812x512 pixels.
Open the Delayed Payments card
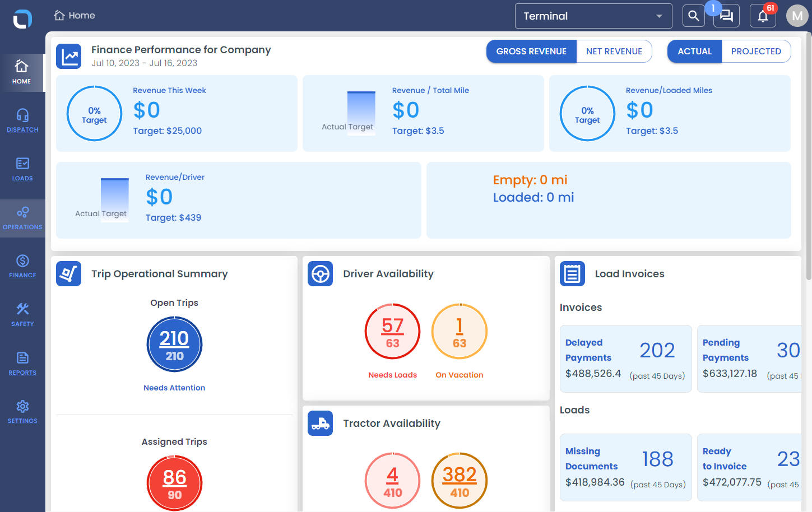[626, 359]
